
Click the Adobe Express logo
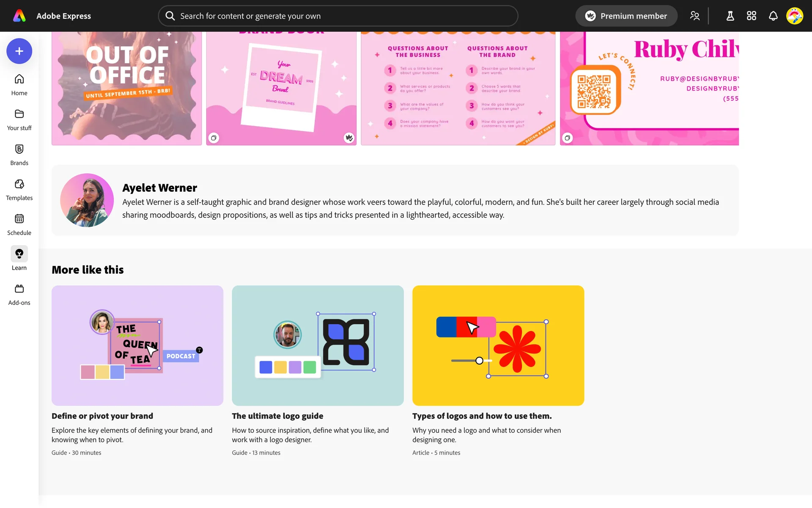click(x=19, y=16)
